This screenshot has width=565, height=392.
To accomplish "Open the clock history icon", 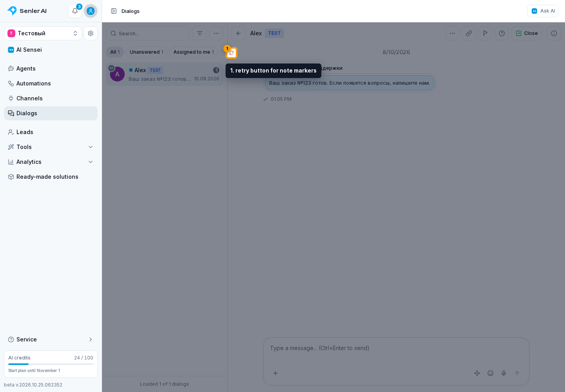I will (x=502, y=33).
